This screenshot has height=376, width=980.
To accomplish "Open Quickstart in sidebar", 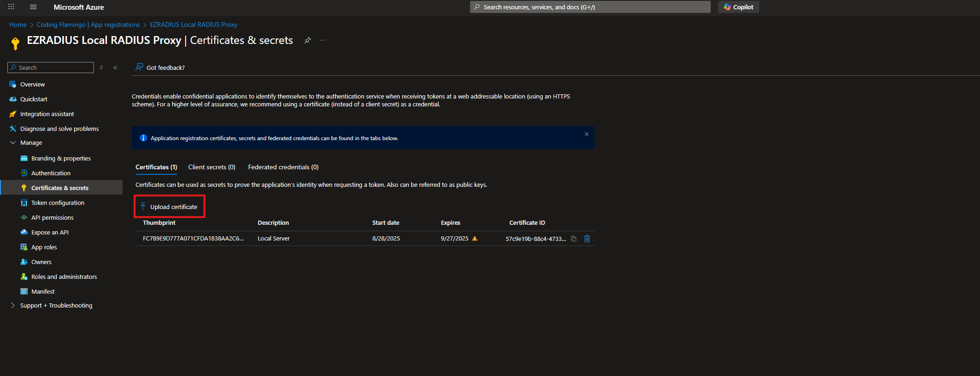I will pos(34,99).
